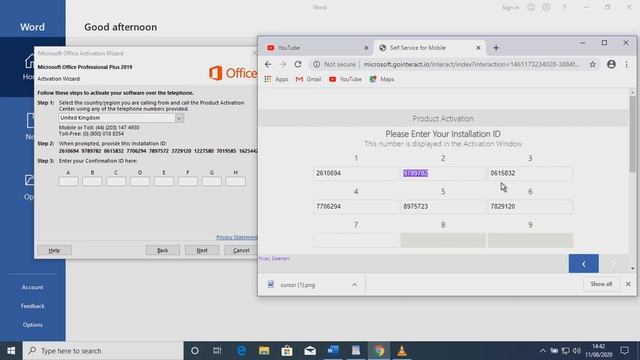
Task: Click Installation ID field 3
Action: tap(530, 173)
